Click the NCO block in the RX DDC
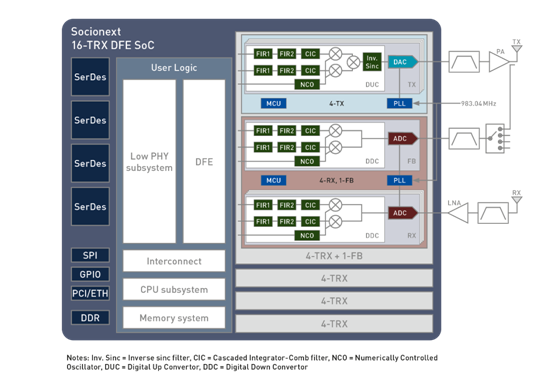Viewport: 558px width, 380px height. click(x=307, y=236)
